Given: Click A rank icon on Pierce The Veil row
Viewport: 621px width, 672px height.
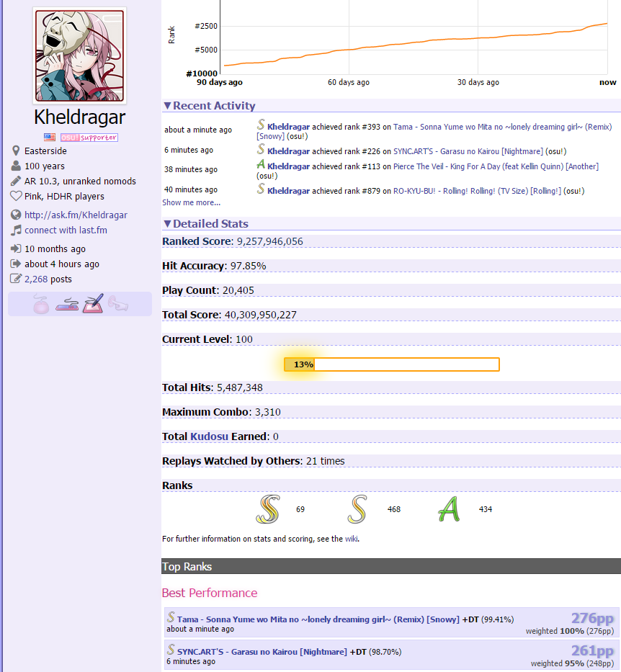Looking at the screenshot, I should (x=261, y=164).
